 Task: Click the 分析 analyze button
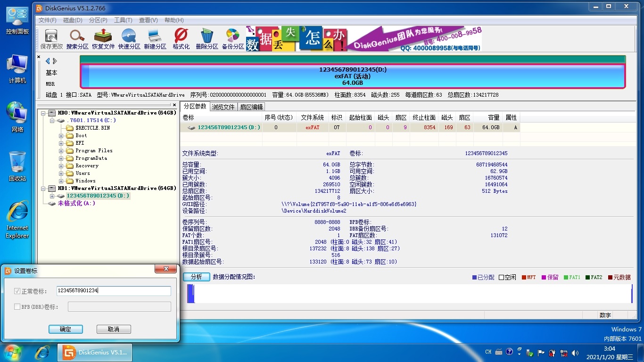pos(196,277)
